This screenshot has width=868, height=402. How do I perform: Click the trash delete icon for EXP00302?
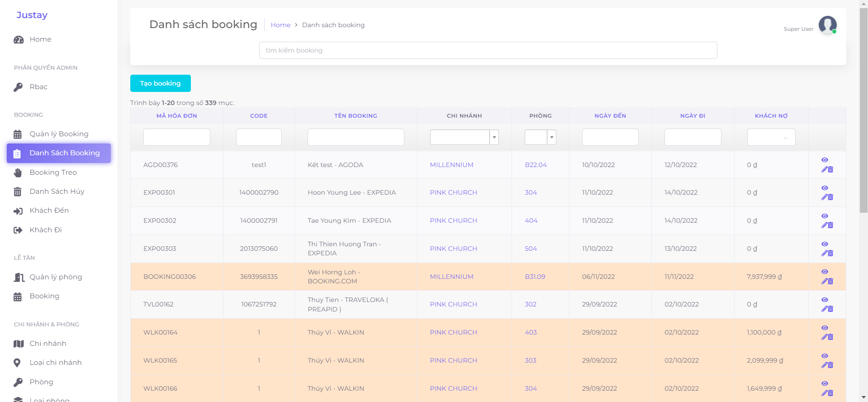pyautogui.click(x=830, y=225)
